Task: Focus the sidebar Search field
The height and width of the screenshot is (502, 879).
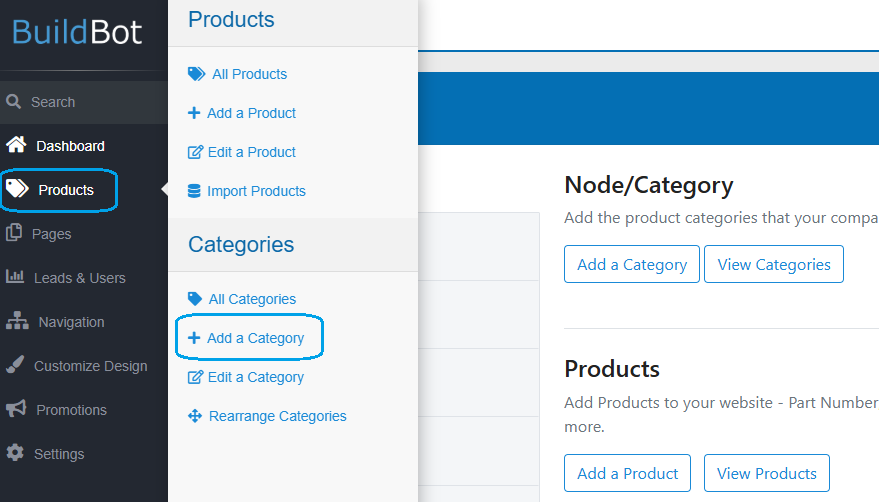Action: click(84, 102)
